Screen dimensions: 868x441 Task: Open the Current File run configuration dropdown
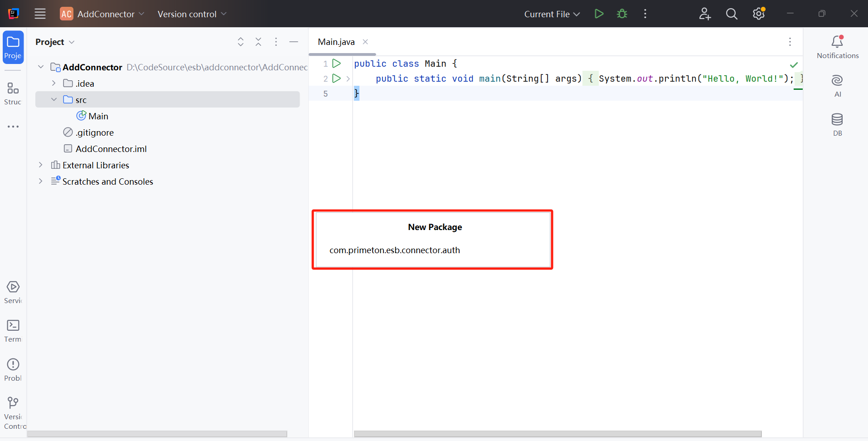coord(552,14)
